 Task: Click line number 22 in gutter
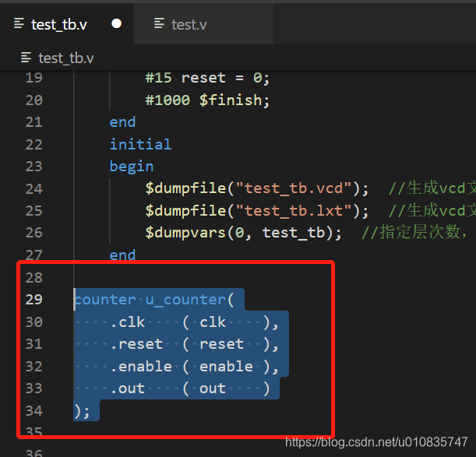(x=34, y=145)
